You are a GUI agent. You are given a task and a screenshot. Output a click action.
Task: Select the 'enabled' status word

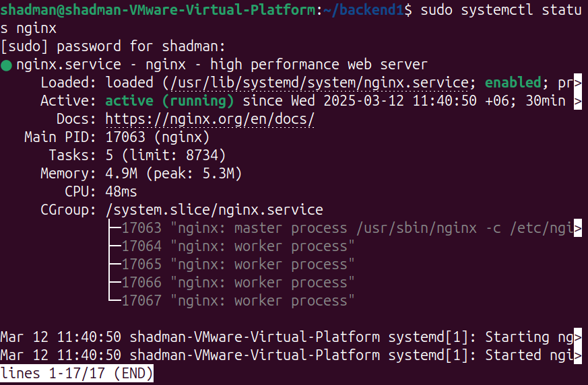coord(513,83)
